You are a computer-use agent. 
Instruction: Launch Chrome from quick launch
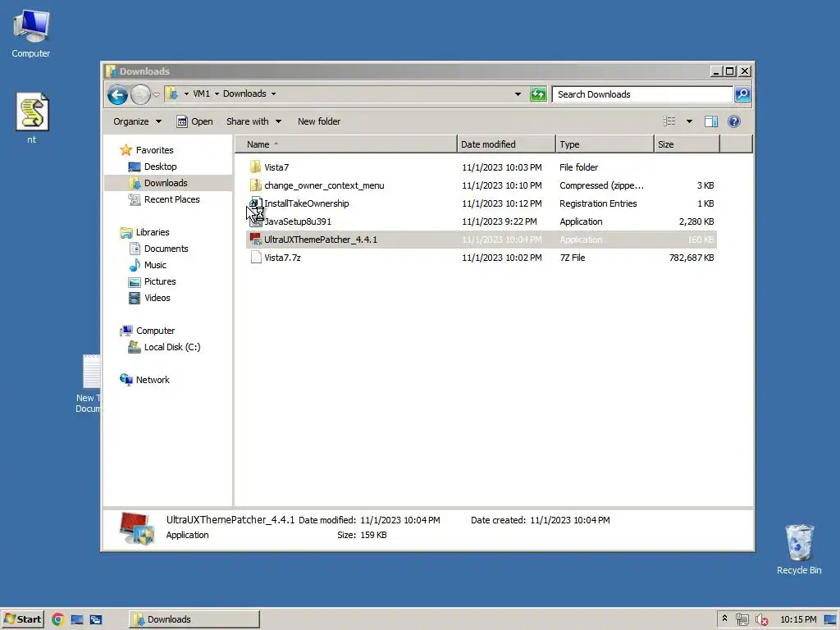pyautogui.click(x=58, y=620)
